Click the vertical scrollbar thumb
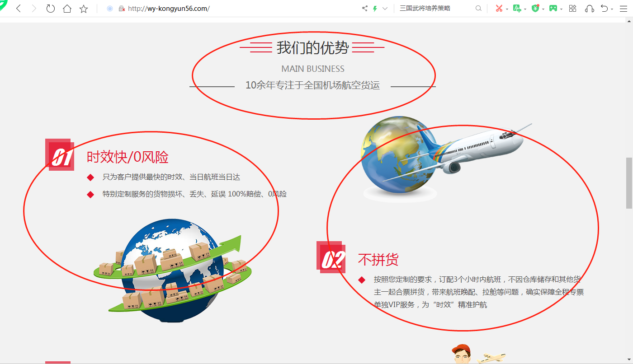Image resolution: width=633 pixels, height=364 pixels. pyautogui.click(x=629, y=182)
